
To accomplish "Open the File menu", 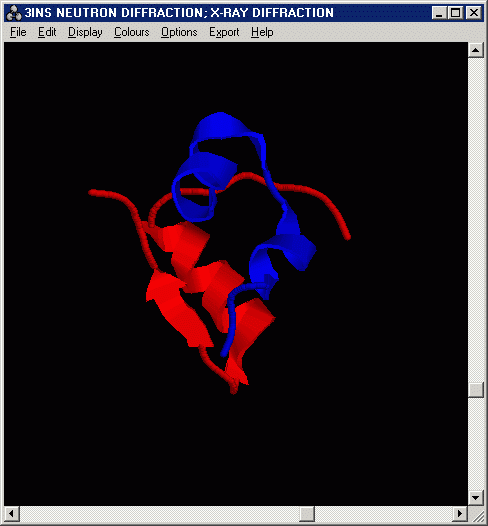I will click(x=18, y=32).
